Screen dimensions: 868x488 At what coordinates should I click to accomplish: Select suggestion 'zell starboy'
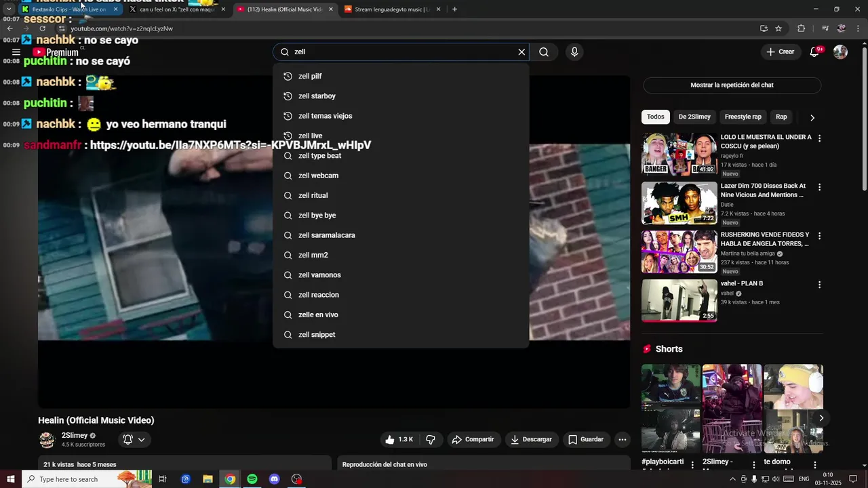401,96
